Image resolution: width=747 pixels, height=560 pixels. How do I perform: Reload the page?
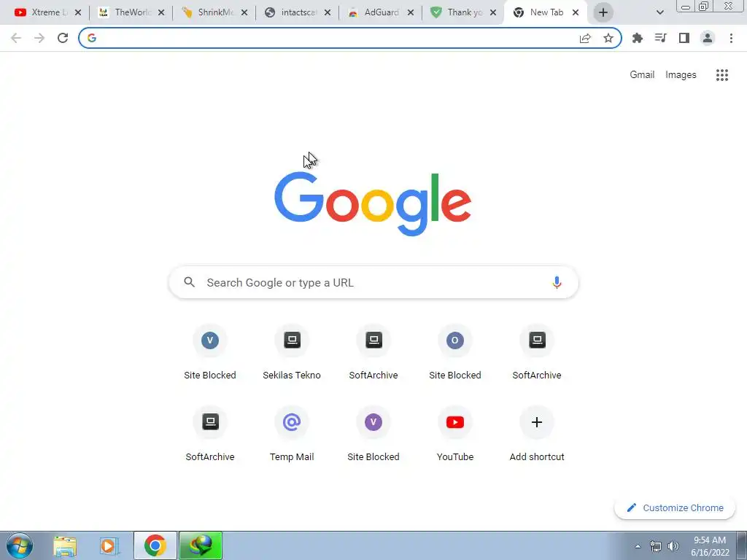[x=63, y=38]
